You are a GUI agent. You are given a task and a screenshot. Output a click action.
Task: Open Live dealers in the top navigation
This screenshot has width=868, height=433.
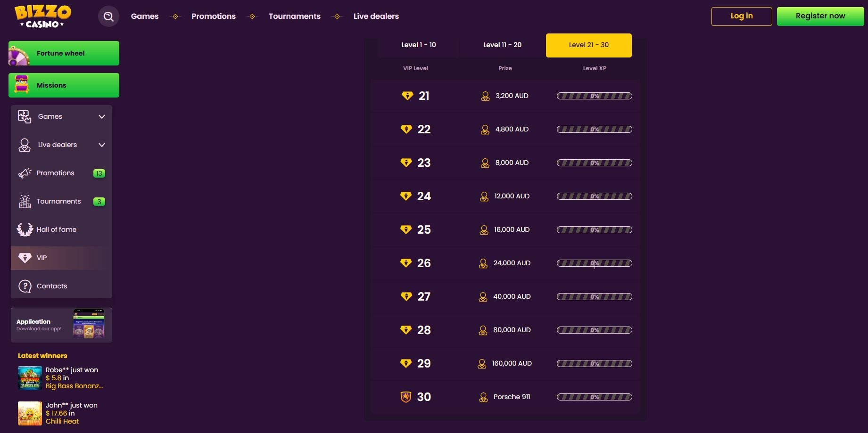[x=376, y=16]
